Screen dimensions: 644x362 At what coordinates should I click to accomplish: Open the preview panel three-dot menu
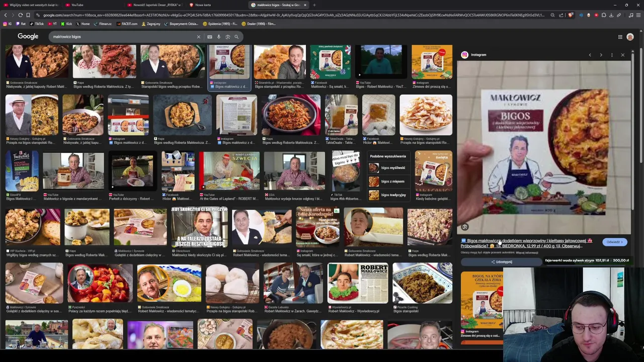tap(612, 55)
